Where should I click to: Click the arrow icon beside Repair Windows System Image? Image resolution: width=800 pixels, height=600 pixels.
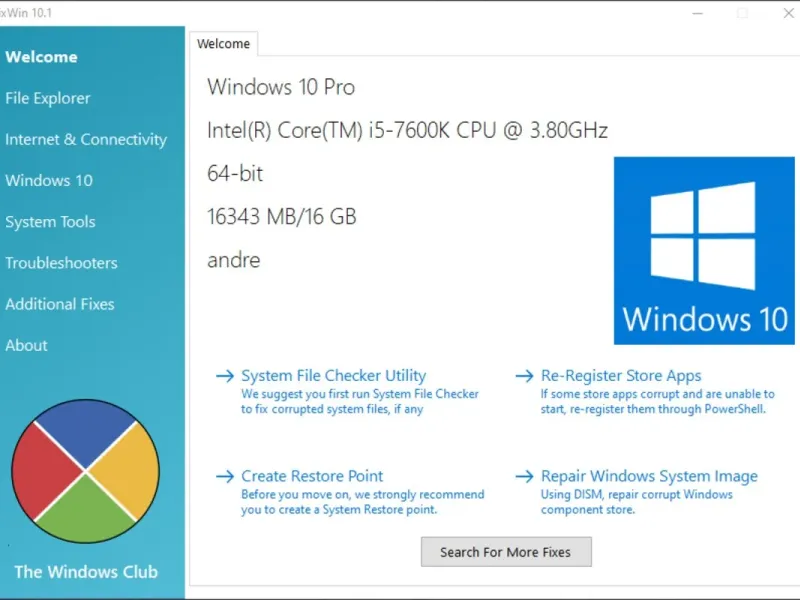pos(524,476)
